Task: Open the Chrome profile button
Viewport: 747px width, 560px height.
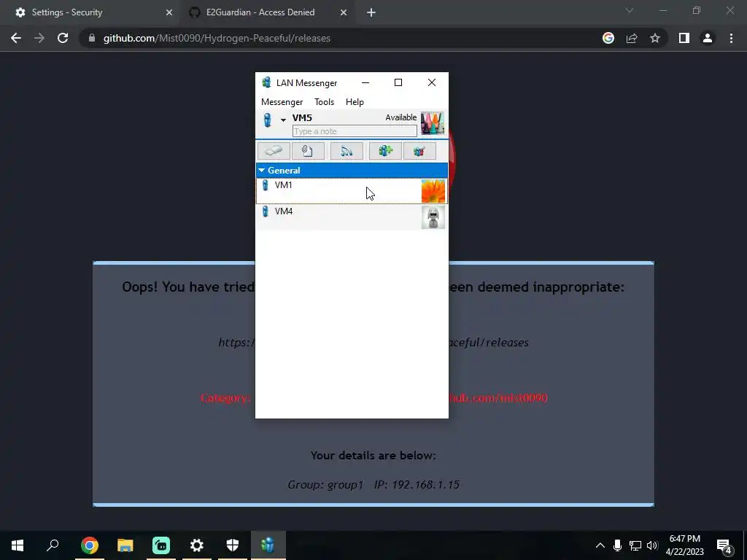Action: (708, 38)
